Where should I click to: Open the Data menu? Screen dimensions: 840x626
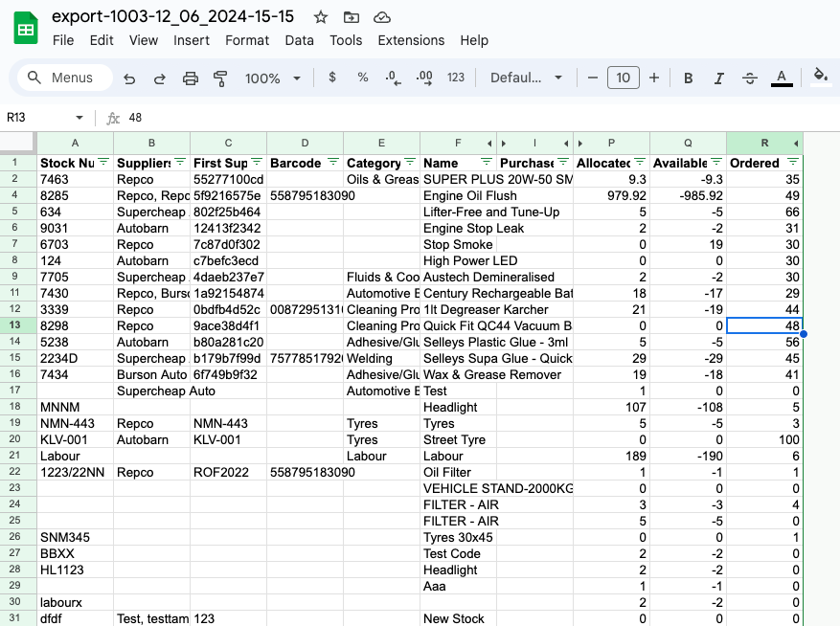click(x=300, y=41)
